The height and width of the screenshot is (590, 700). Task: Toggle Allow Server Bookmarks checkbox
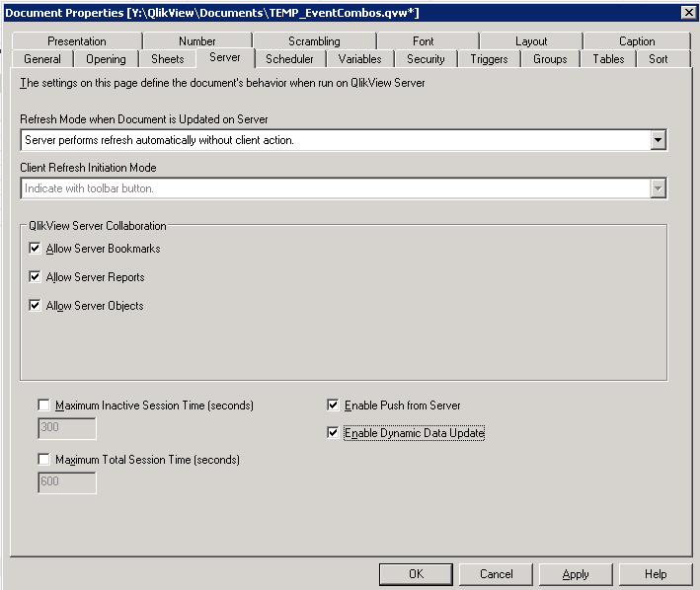pyautogui.click(x=35, y=248)
